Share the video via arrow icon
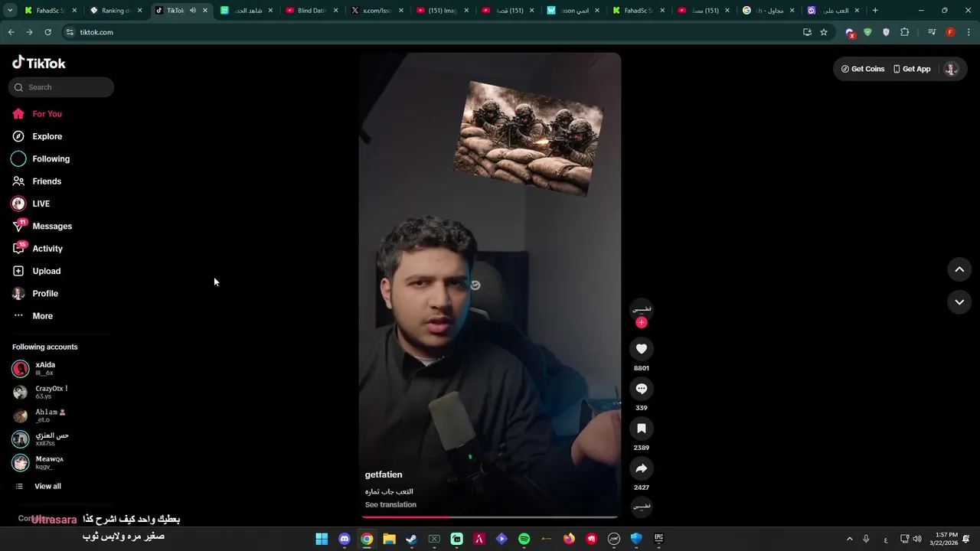 pyautogui.click(x=642, y=468)
